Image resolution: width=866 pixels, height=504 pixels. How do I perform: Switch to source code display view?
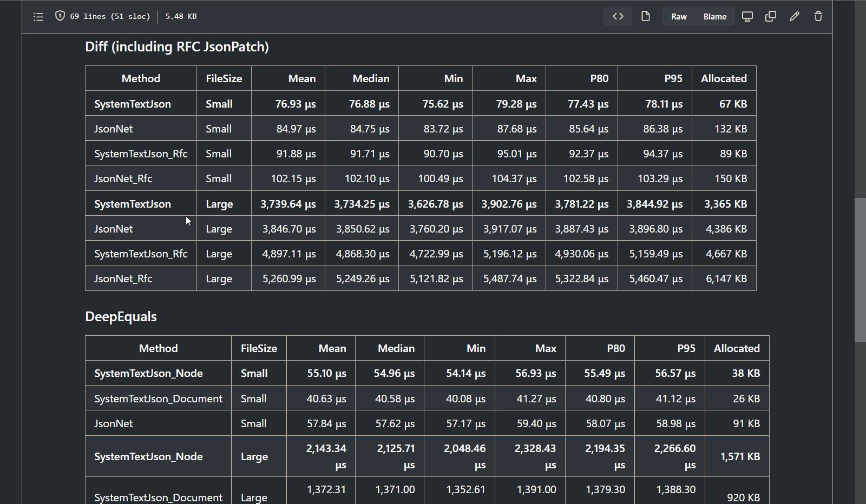[x=618, y=16]
